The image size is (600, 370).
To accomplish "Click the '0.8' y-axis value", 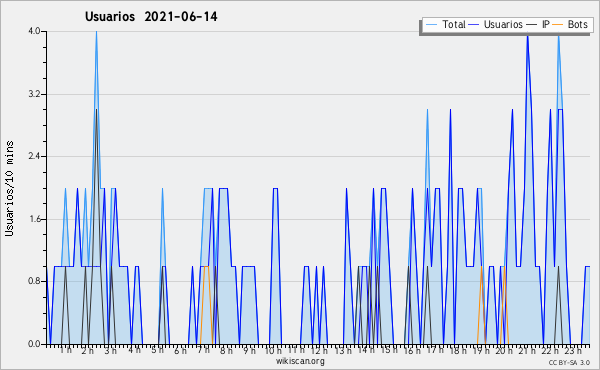I will [x=34, y=282].
